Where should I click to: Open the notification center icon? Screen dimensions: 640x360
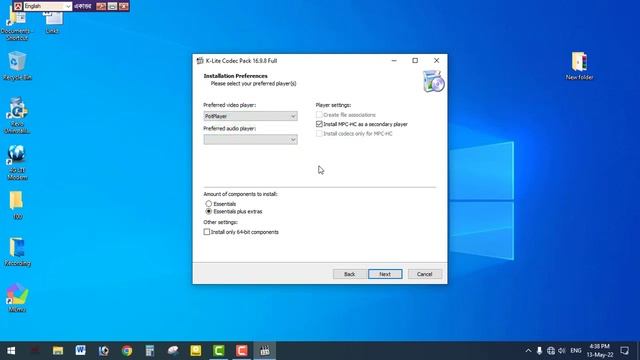tap(624, 351)
